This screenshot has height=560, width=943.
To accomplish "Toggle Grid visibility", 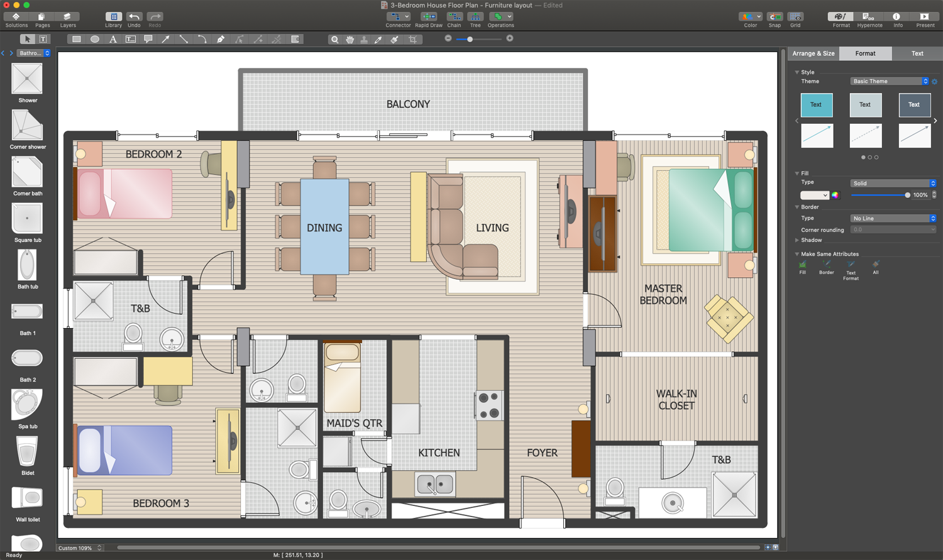I will click(x=795, y=17).
